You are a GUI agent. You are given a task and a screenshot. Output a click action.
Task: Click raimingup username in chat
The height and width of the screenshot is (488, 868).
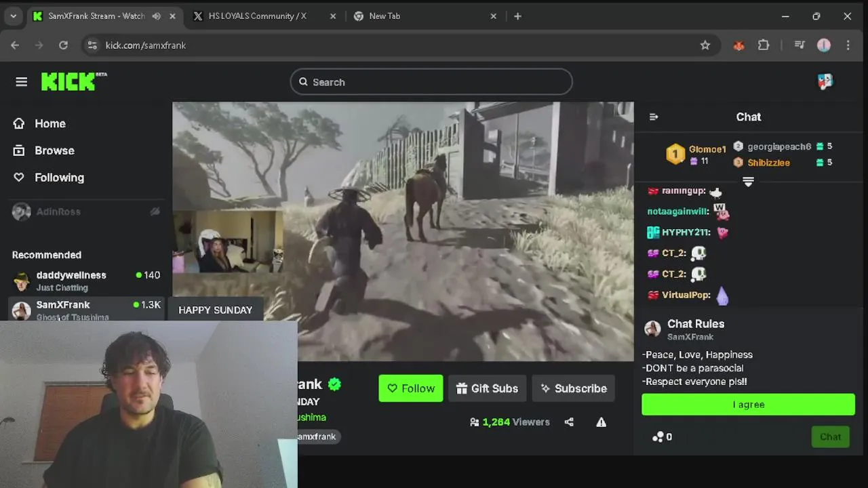684,191
